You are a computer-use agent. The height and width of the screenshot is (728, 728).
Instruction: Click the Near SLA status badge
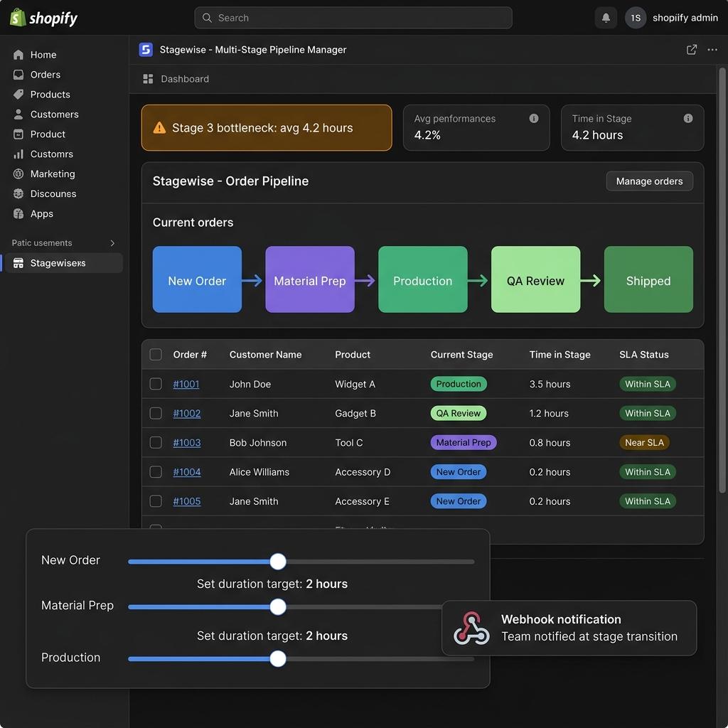644,442
